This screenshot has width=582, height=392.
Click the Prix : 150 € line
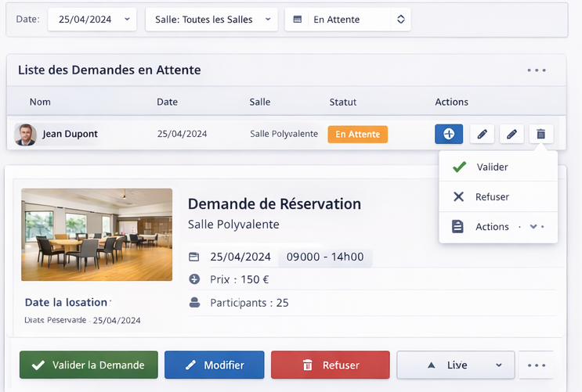[x=240, y=279]
